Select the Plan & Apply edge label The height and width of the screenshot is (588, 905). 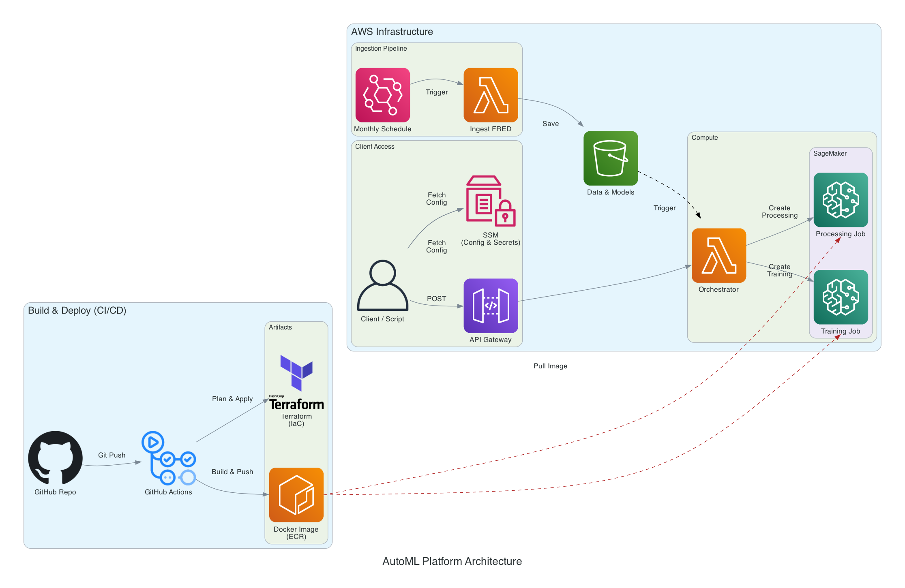(232, 399)
